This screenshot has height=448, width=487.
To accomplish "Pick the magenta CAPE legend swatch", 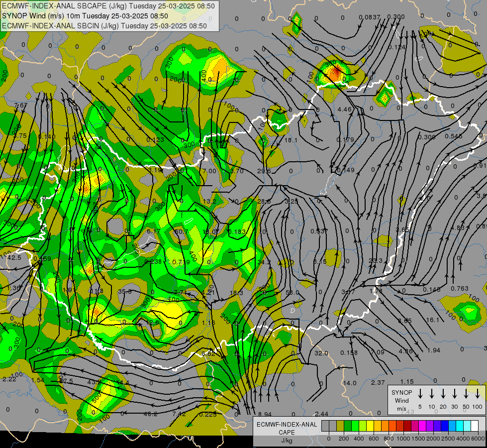I will [x=422, y=426].
